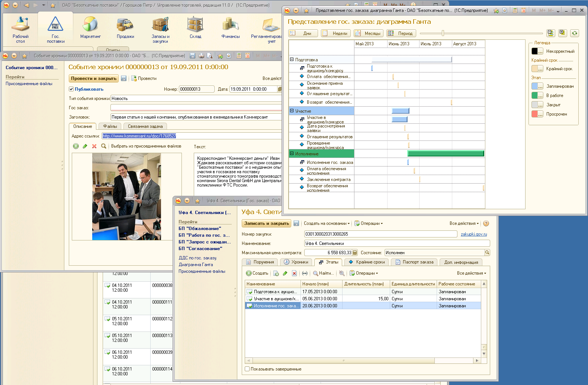Collapse the Исполнение group in Gantt
The height and width of the screenshot is (385, 588).
click(x=292, y=153)
